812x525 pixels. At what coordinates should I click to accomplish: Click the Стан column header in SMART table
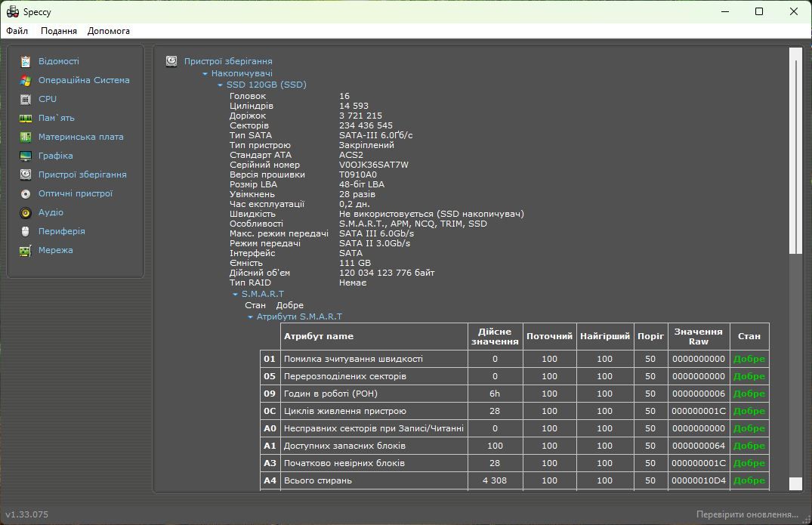pyautogui.click(x=749, y=337)
